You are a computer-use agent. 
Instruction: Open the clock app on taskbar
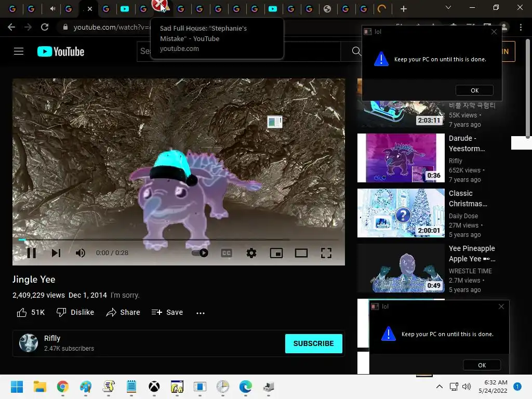pos(223,387)
